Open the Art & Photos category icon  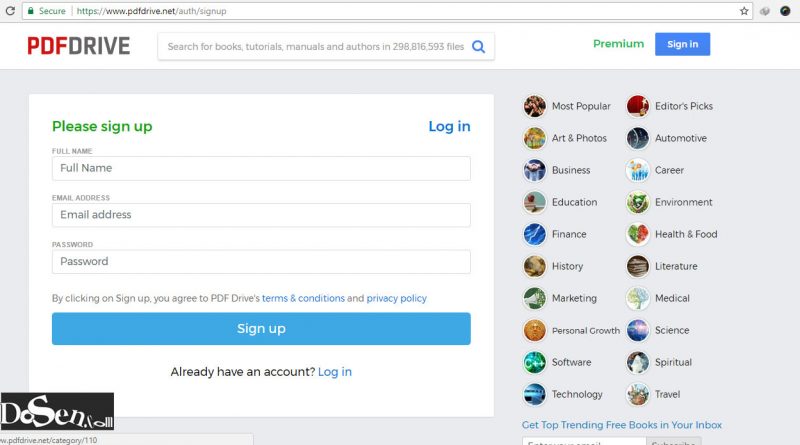(x=535, y=138)
